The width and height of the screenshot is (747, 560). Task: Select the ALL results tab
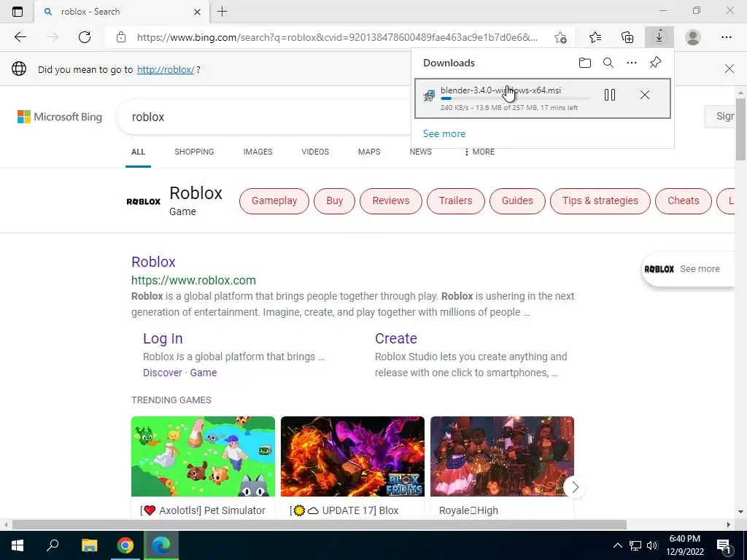pos(138,152)
